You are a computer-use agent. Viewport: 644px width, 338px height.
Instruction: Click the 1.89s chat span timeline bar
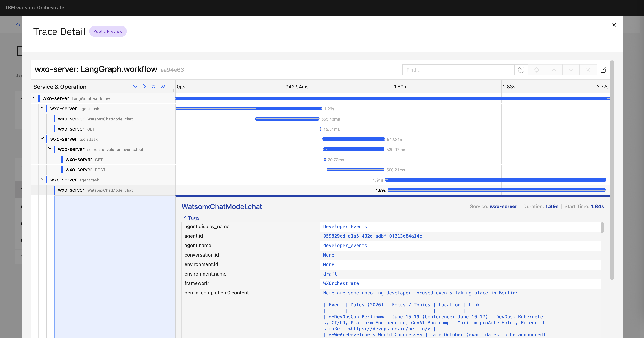click(497, 190)
